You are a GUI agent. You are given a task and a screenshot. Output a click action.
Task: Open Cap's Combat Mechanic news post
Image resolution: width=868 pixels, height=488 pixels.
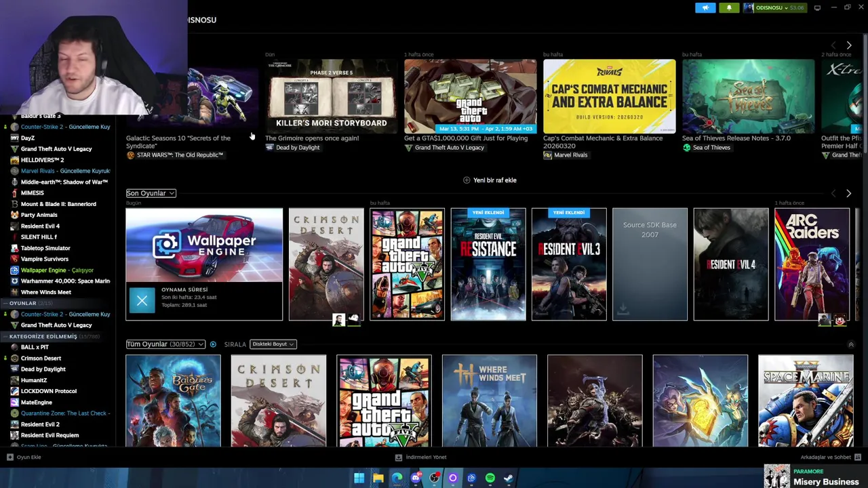point(609,96)
